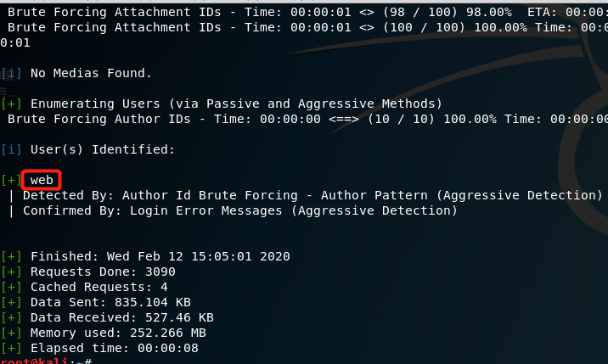Select the "Finished: Wed Feb 12" timestamp line
Image resolution: width=608 pixels, height=364 pixels.
click(160, 256)
